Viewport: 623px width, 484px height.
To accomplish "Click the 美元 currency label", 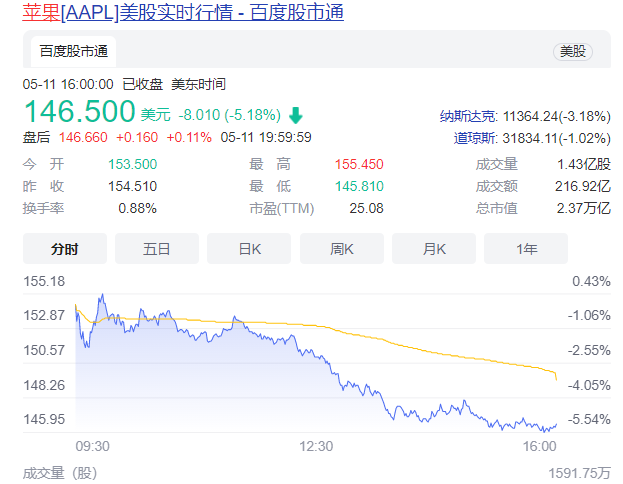I will (x=155, y=115).
